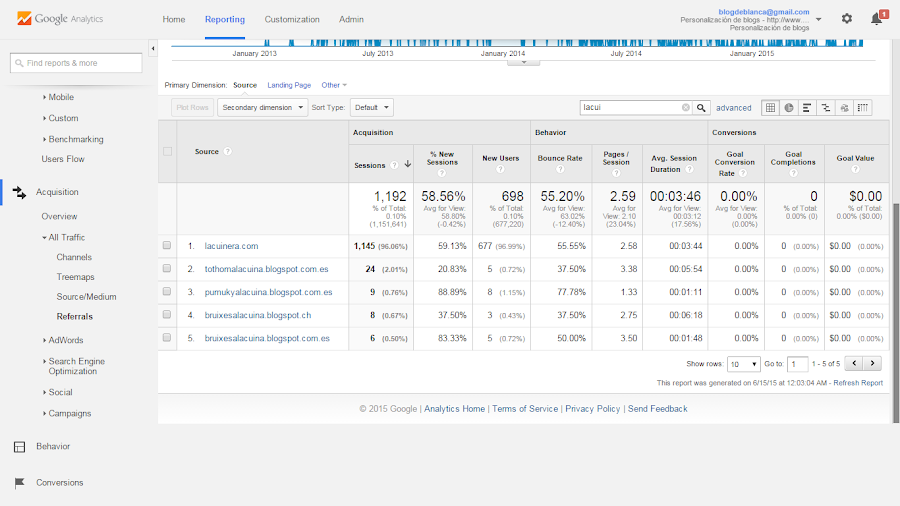Check the tothomalacuina.blogspot.com.es row checkbox
This screenshot has width=900, height=506.
coord(167,268)
